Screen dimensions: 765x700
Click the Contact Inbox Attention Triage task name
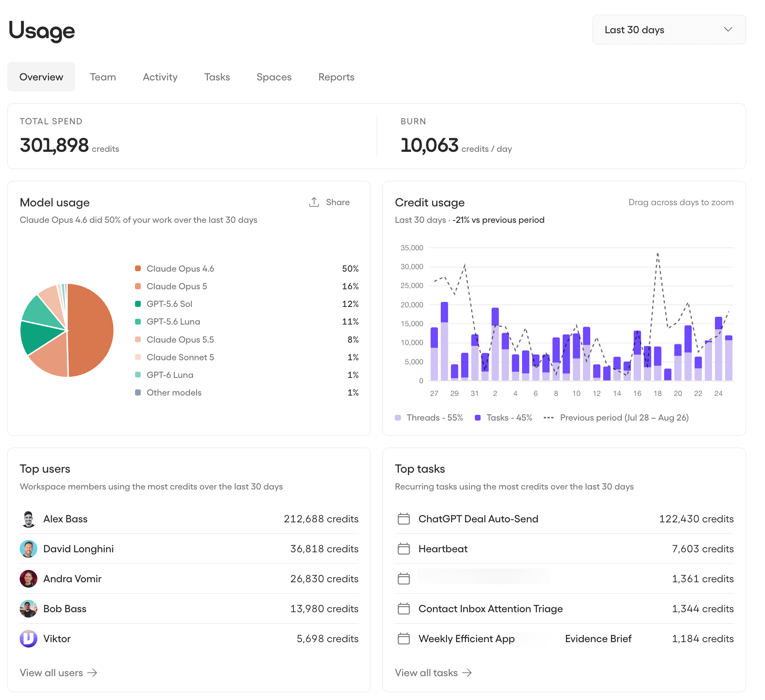[490, 609]
